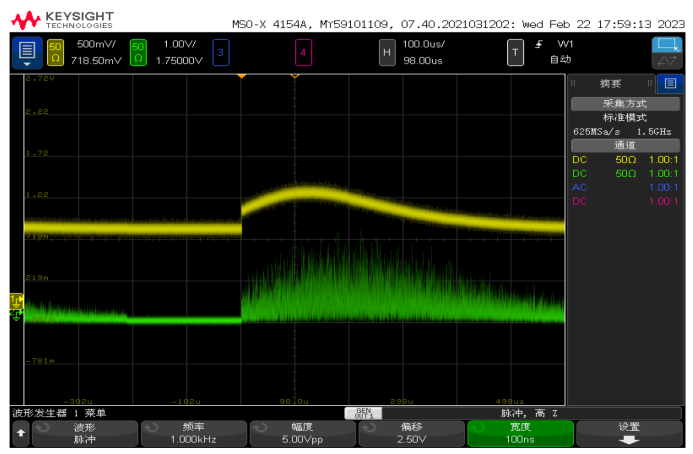Click channel 1 ground level marker
The image size is (693, 454).
pyautogui.click(x=16, y=300)
